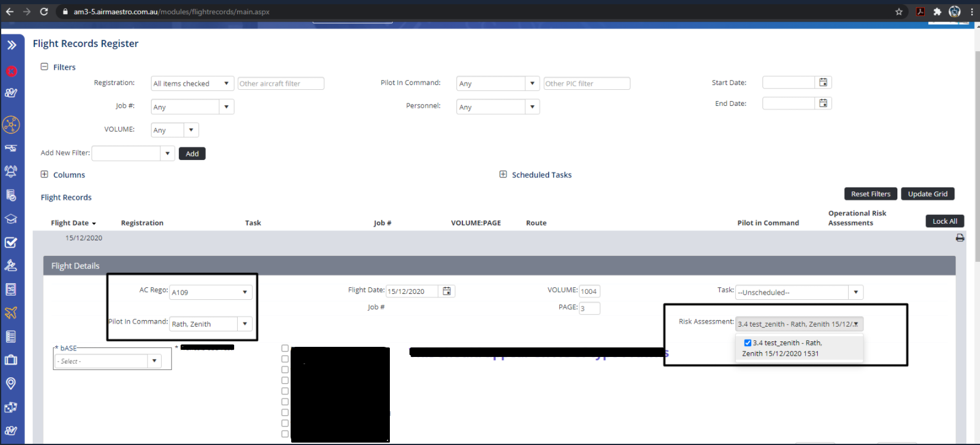
Task: Open the Task dropdown showing Unscheduled
Action: coord(855,292)
